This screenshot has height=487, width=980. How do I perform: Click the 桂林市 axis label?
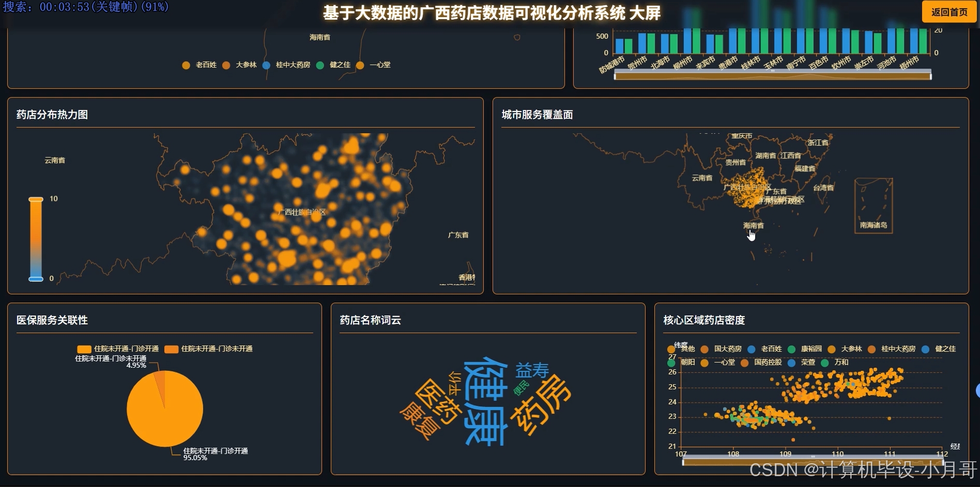point(751,62)
